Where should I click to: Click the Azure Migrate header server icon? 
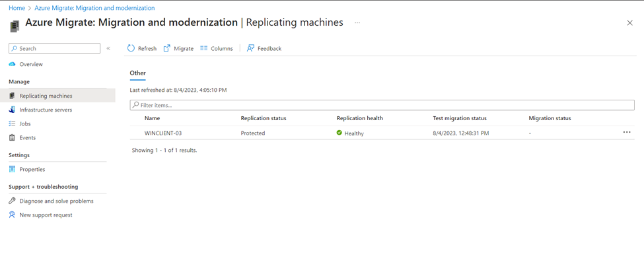tap(15, 26)
